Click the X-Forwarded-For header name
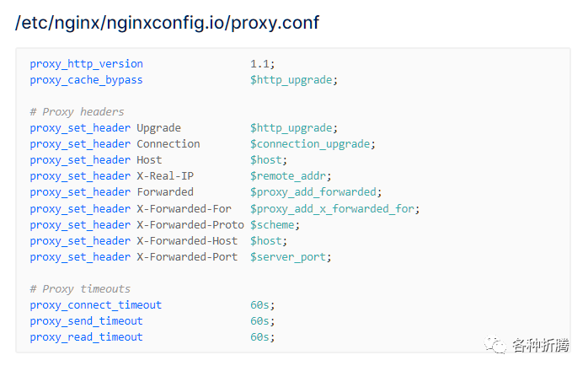The height and width of the screenshot is (371, 588). [x=184, y=209]
